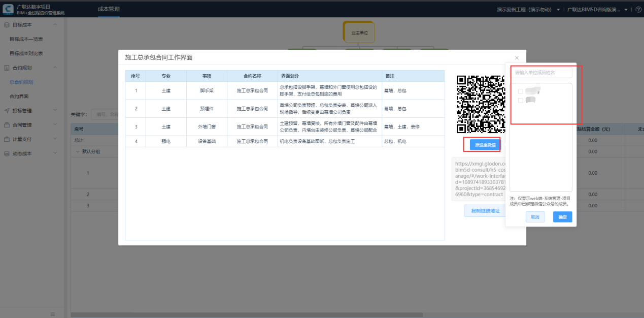
Task: Open 合约界面 menu item
Action: click(19, 96)
